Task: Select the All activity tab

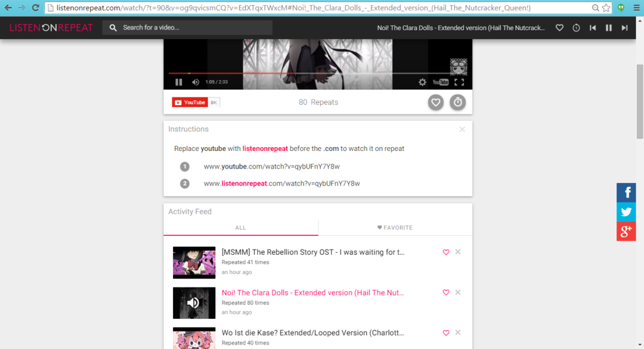Action: click(x=240, y=228)
